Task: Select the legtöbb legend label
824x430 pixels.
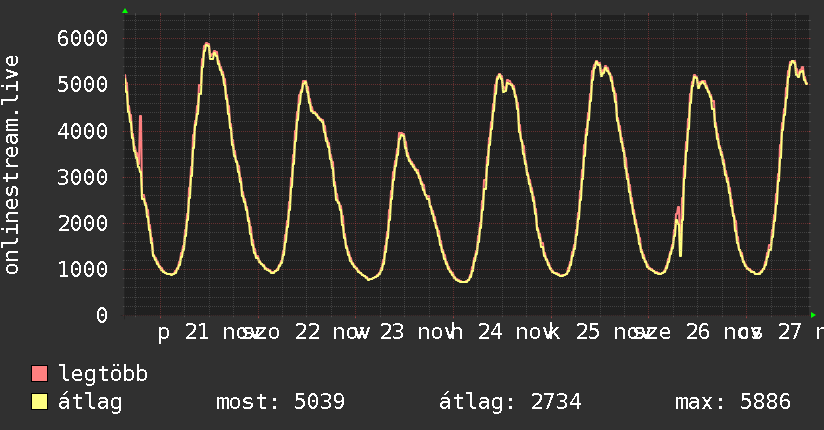Action: tap(103, 374)
